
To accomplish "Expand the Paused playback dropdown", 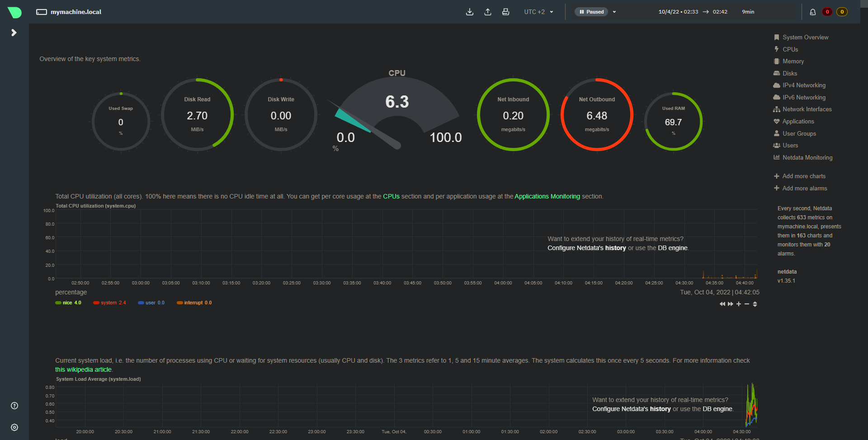I will click(x=614, y=12).
